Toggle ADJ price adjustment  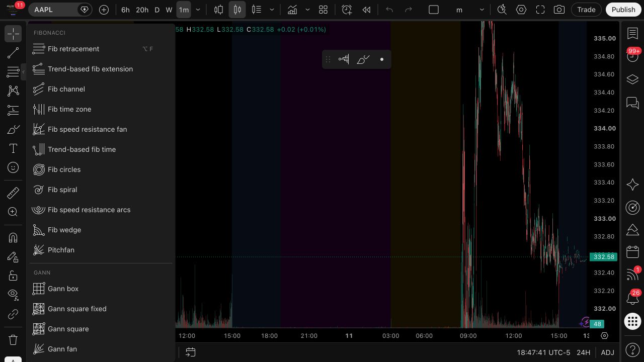(607, 352)
